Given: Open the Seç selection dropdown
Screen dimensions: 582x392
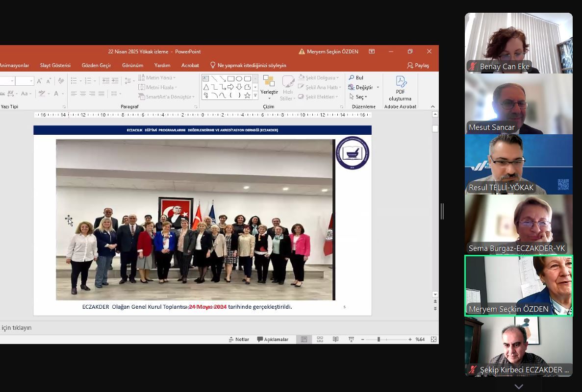Looking at the screenshot, I should pyautogui.click(x=358, y=97).
